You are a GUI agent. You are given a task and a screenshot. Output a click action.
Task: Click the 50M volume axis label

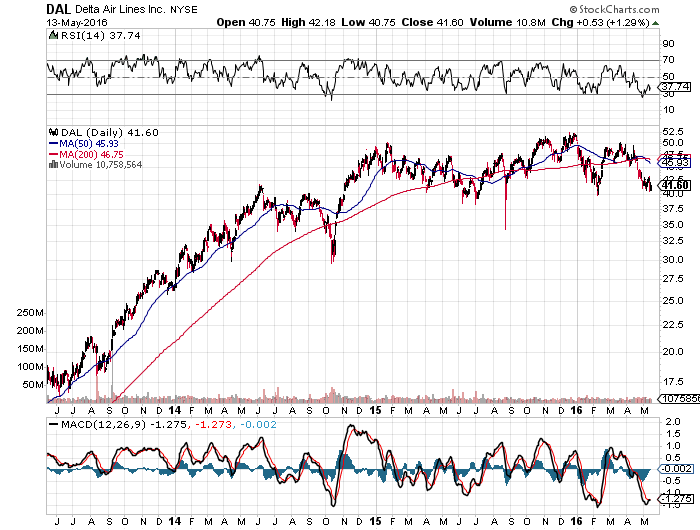33,384
